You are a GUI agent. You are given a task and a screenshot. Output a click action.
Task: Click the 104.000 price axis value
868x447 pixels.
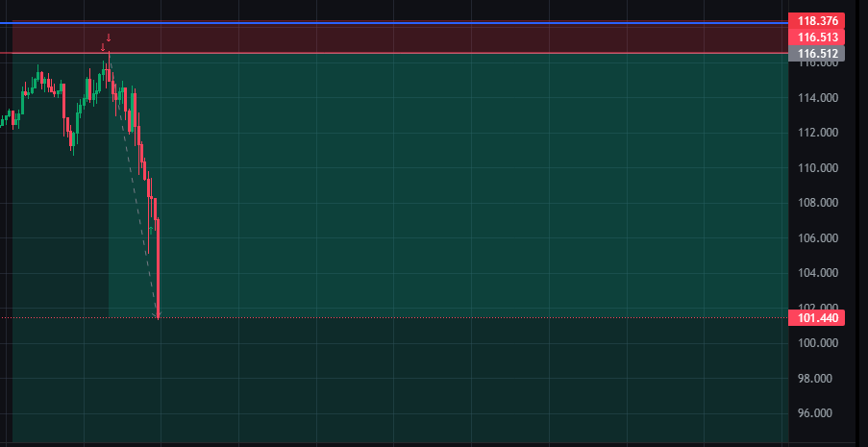pos(818,272)
